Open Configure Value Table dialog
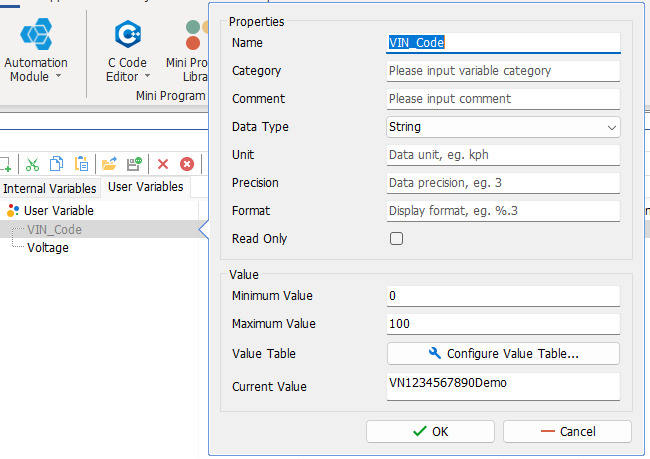The image size is (650, 459). (x=503, y=353)
